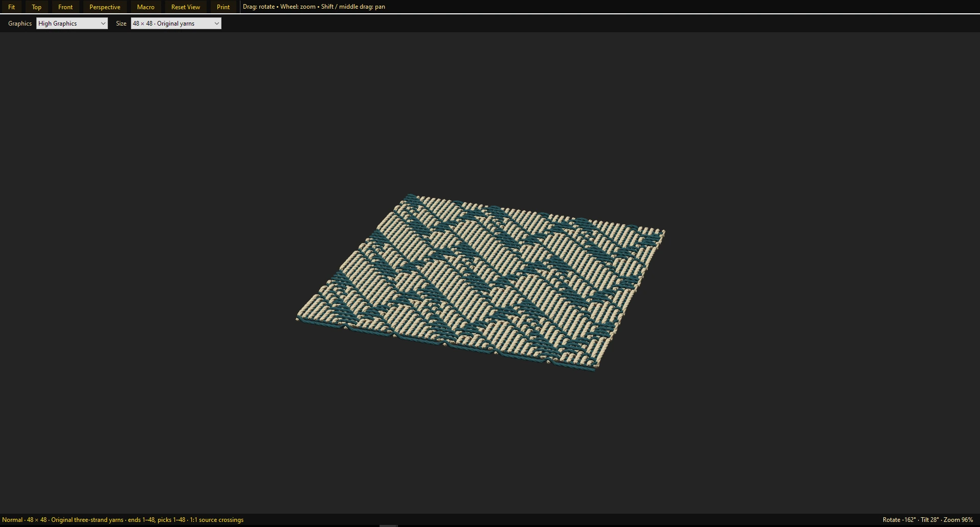Click the Size label
Screen dimensions: 980x527
[121, 24]
